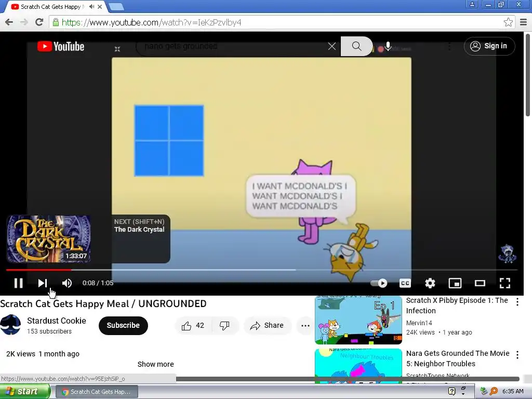The width and height of the screenshot is (532, 399).
Task: Expand description with Show more
Action: coord(155,364)
